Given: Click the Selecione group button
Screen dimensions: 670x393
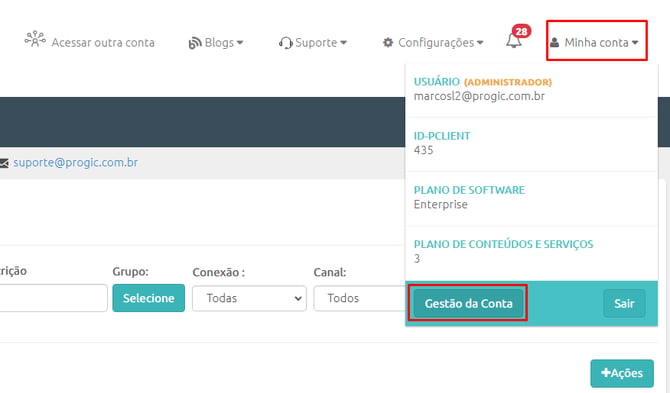Looking at the screenshot, I should [149, 298].
